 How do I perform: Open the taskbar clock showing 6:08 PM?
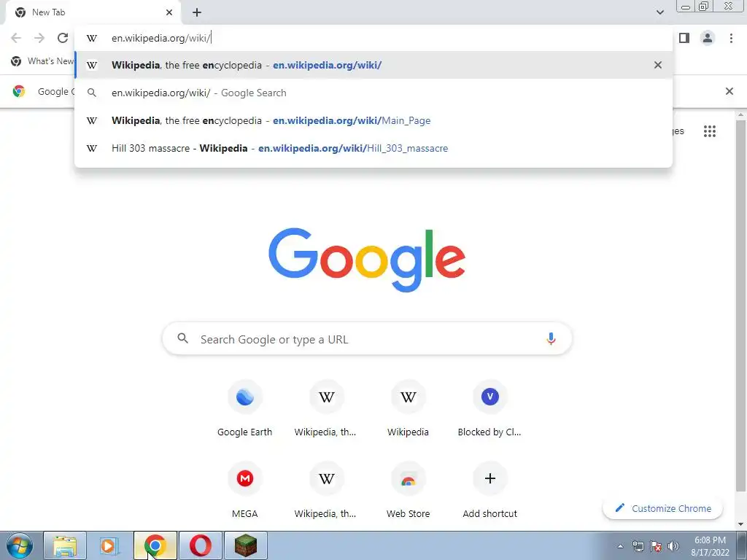(710, 546)
